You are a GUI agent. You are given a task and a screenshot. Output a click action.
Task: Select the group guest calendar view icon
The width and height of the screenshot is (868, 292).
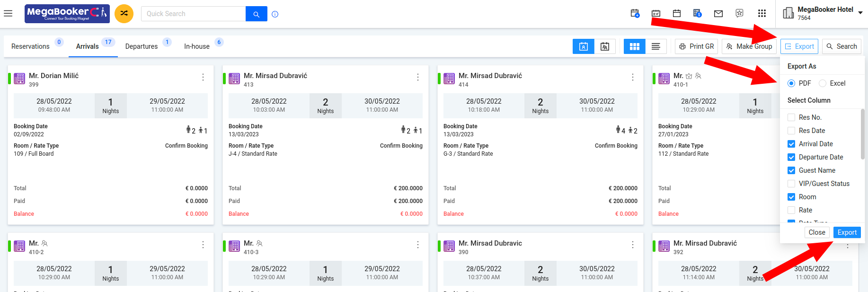[605, 46]
